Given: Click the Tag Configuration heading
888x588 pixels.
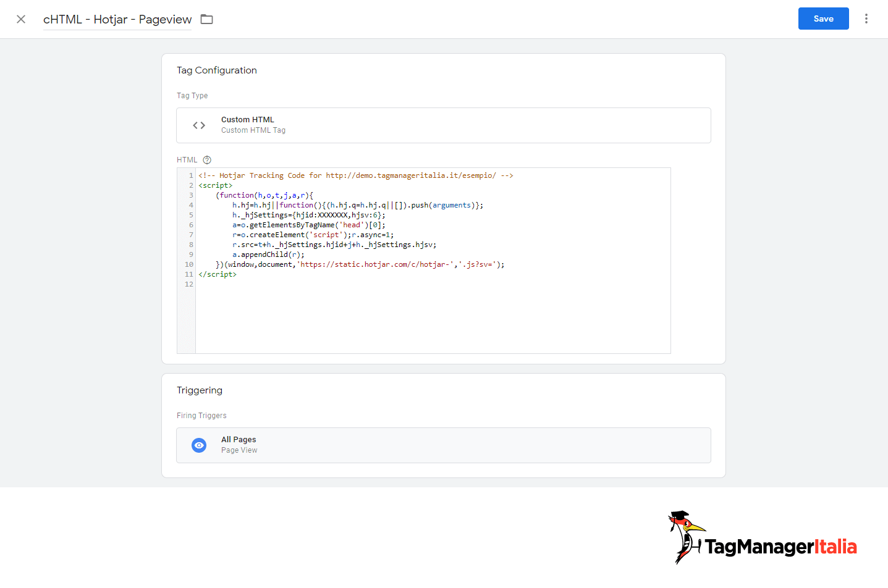Looking at the screenshot, I should [217, 70].
